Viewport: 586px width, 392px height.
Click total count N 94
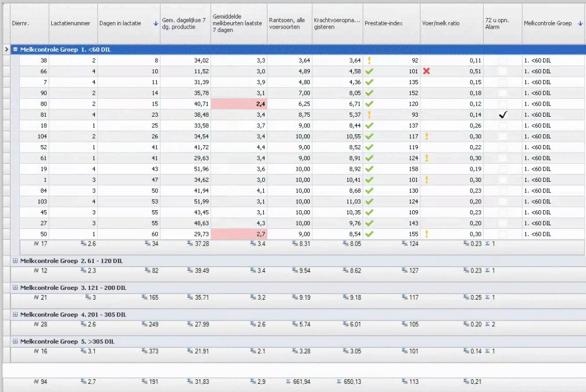40,382
